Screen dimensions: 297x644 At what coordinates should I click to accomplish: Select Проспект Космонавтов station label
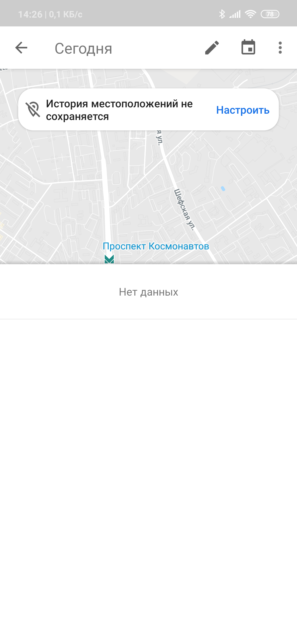[x=156, y=246]
